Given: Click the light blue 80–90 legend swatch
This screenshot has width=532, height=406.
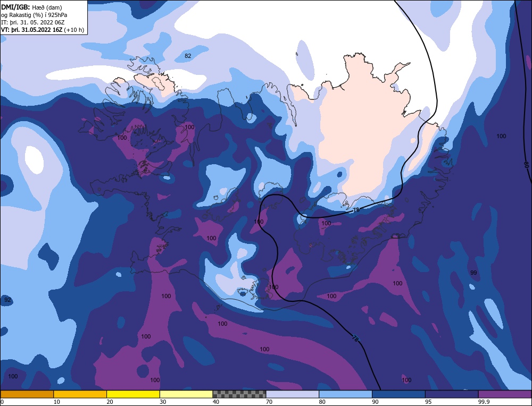Looking at the screenshot, I should pos(346,394).
